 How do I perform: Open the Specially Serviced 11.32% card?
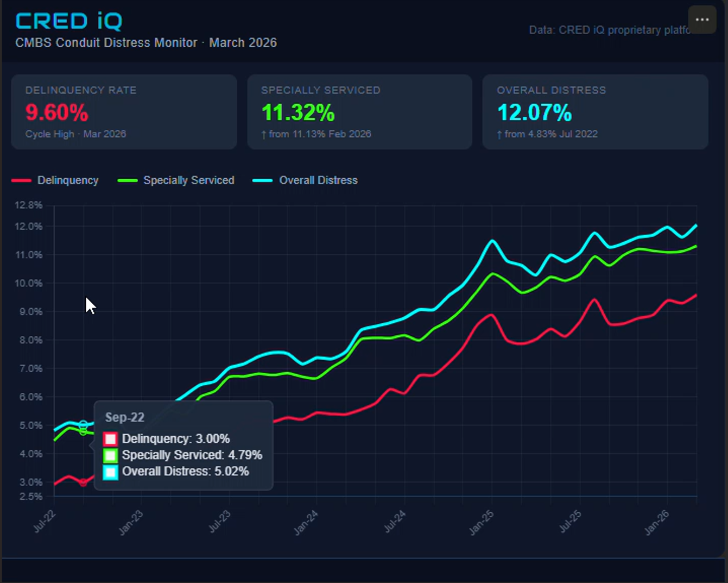[359, 112]
